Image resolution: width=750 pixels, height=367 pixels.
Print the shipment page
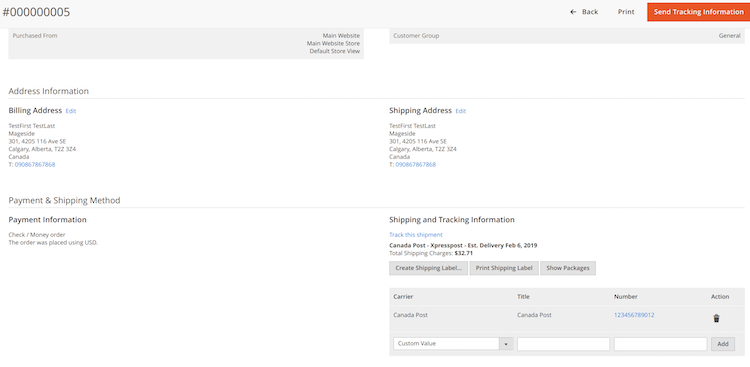tap(626, 12)
